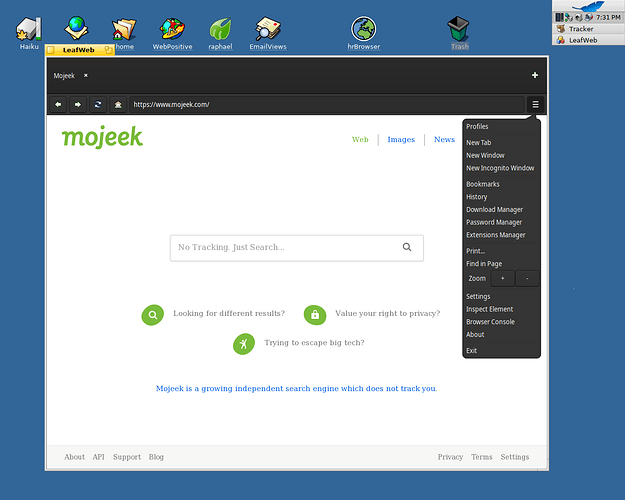The image size is (625, 500).
Task: Choose Inspect Element in the menu
Action: [x=501, y=309]
